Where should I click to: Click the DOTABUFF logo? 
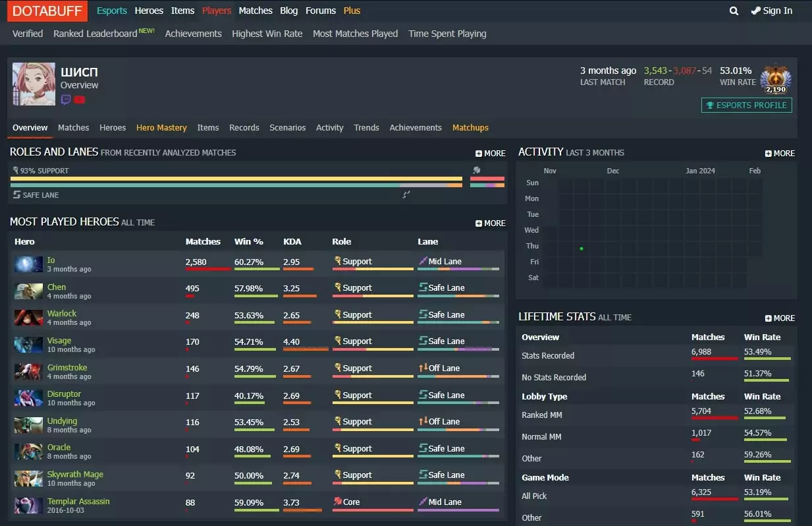click(47, 11)
